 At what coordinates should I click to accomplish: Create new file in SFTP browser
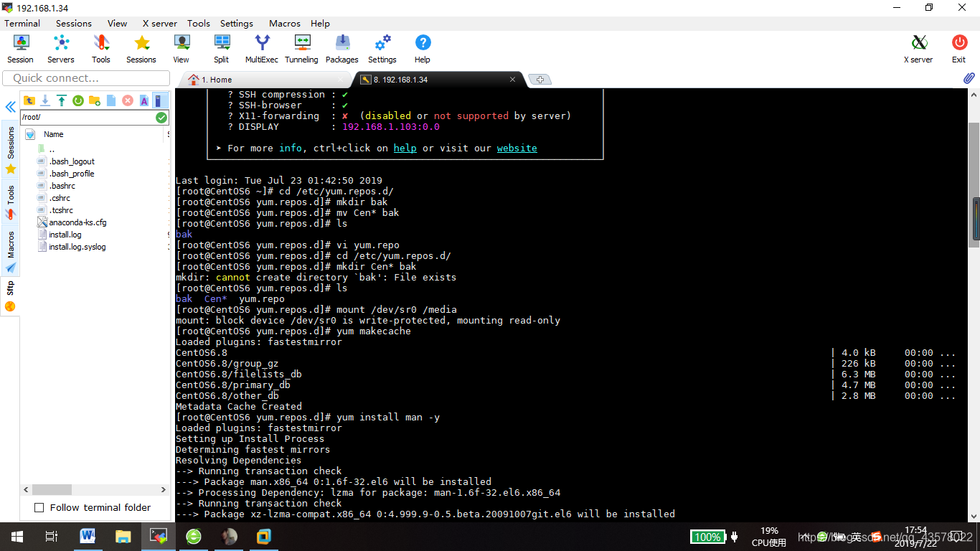[x=111, y=100]
